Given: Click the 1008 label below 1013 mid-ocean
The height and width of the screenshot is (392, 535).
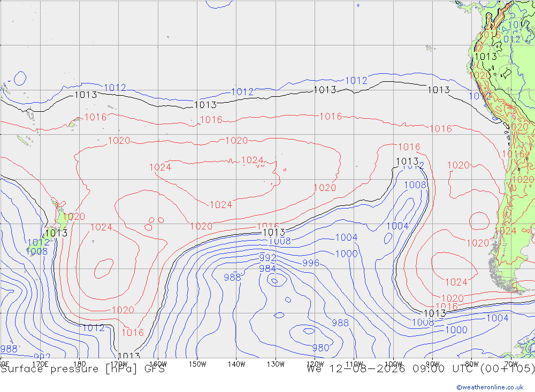Looking at the screenshot, I should 280,241.
